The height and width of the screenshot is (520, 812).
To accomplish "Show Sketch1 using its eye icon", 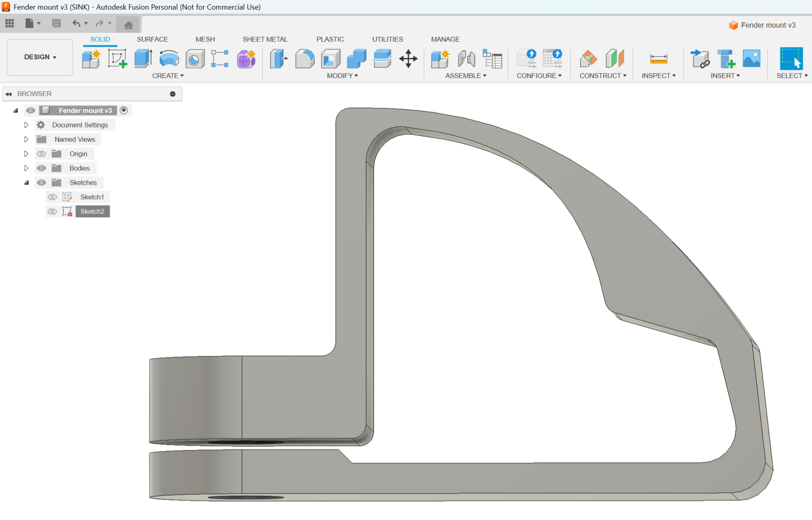I will [52, 197].
